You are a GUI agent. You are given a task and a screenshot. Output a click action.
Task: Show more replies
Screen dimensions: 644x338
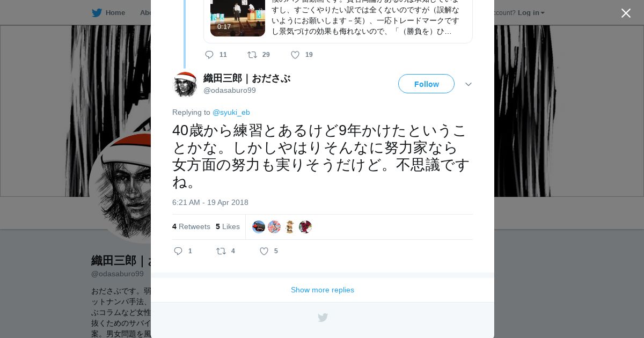click(x=323, y=290)
